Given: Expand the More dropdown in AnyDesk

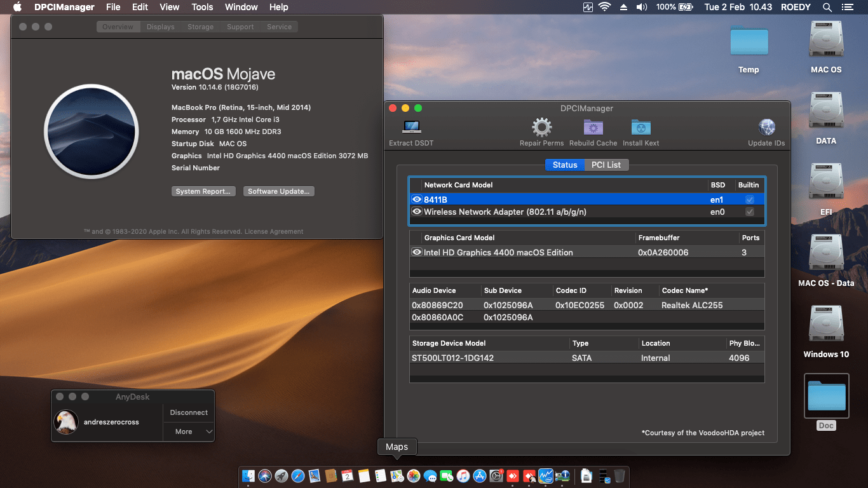Looking at the screenshot, I should [x=188, y=431].
